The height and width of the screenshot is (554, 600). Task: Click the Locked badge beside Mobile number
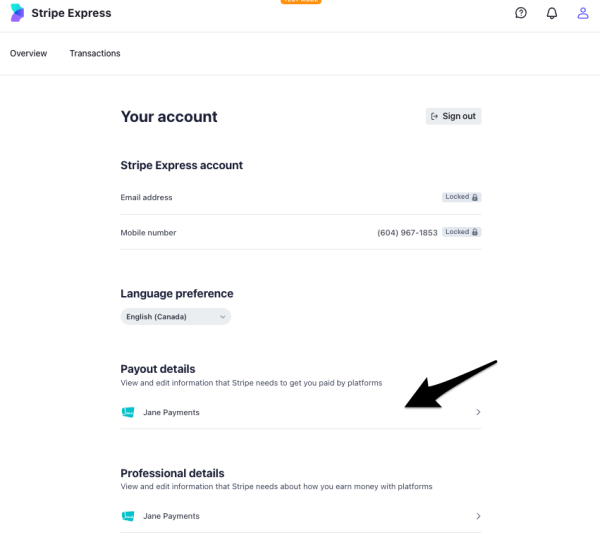pos(461,232)
